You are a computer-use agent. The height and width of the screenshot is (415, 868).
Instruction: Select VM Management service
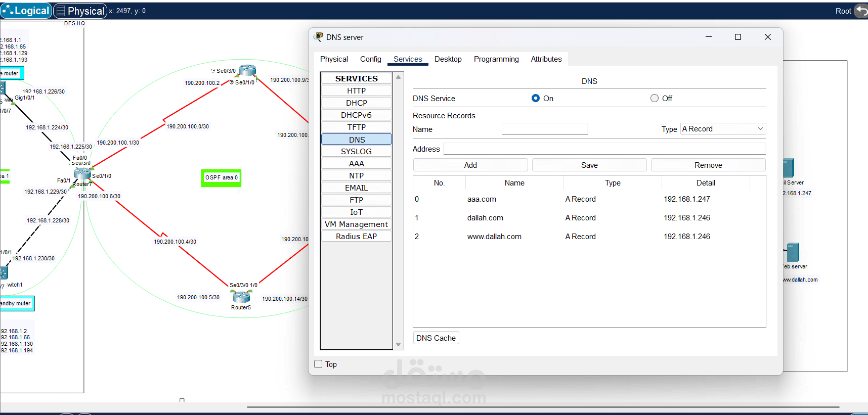(357, 224)
